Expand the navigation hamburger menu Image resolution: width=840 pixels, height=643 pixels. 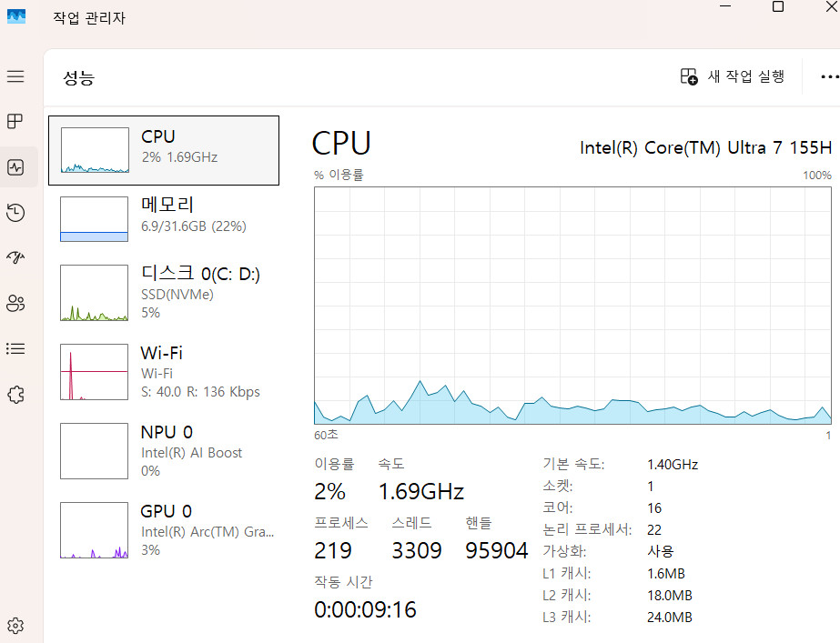(x=15, y=76)
